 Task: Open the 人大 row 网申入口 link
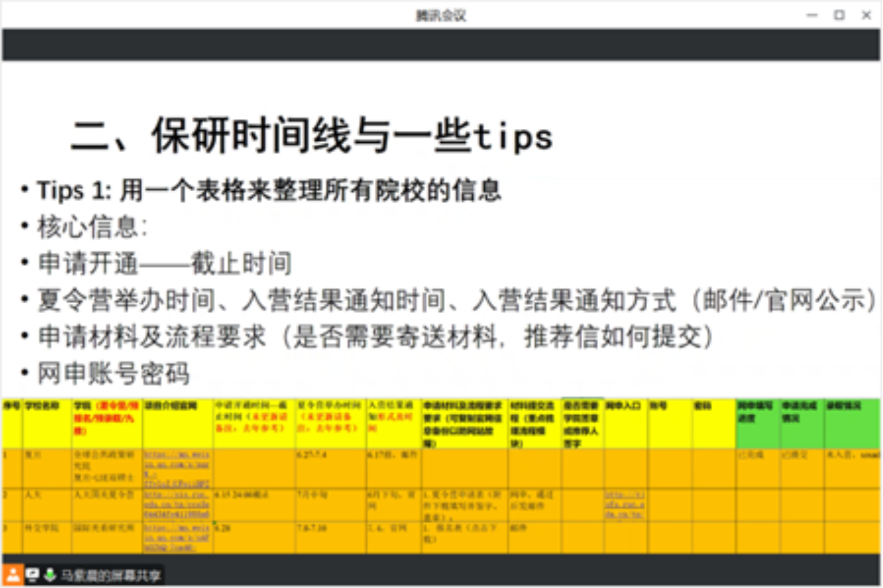[625, 504]
